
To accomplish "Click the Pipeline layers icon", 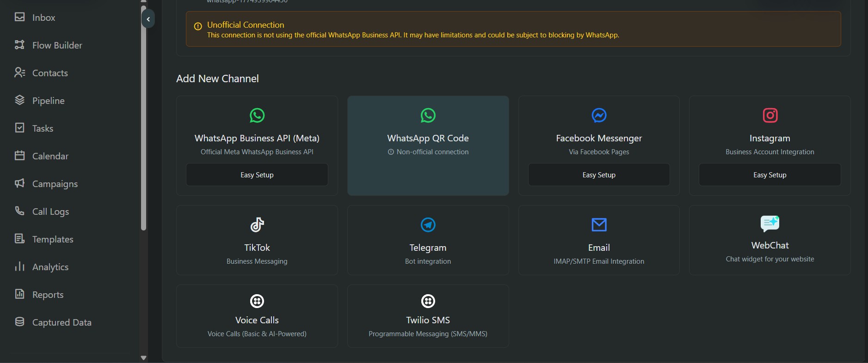I will (19, 100).
